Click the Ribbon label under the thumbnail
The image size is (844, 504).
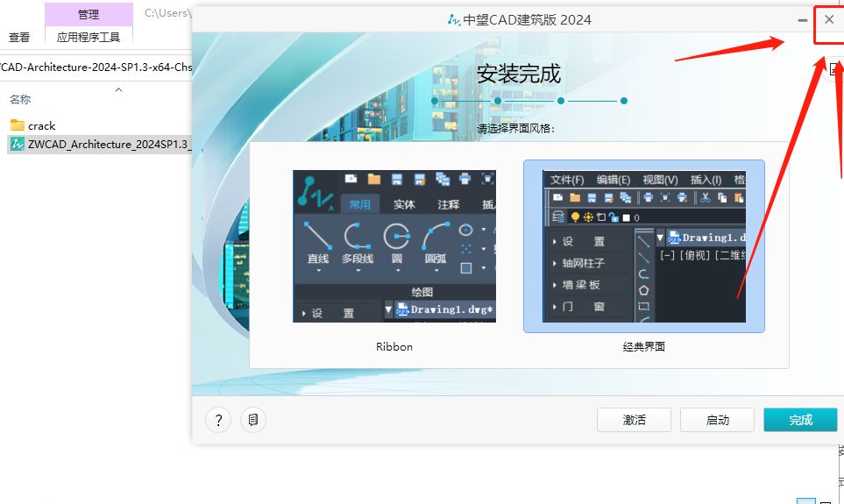394,347
